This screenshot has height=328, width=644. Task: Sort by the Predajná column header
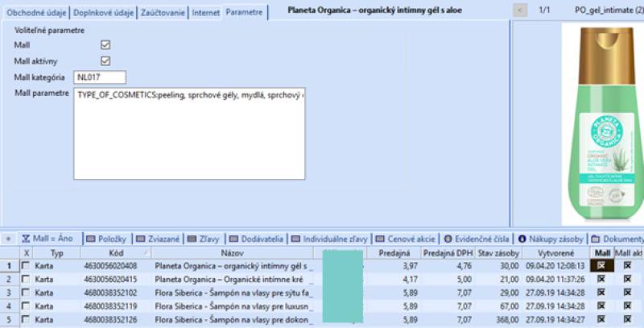(x=394, y=253)
